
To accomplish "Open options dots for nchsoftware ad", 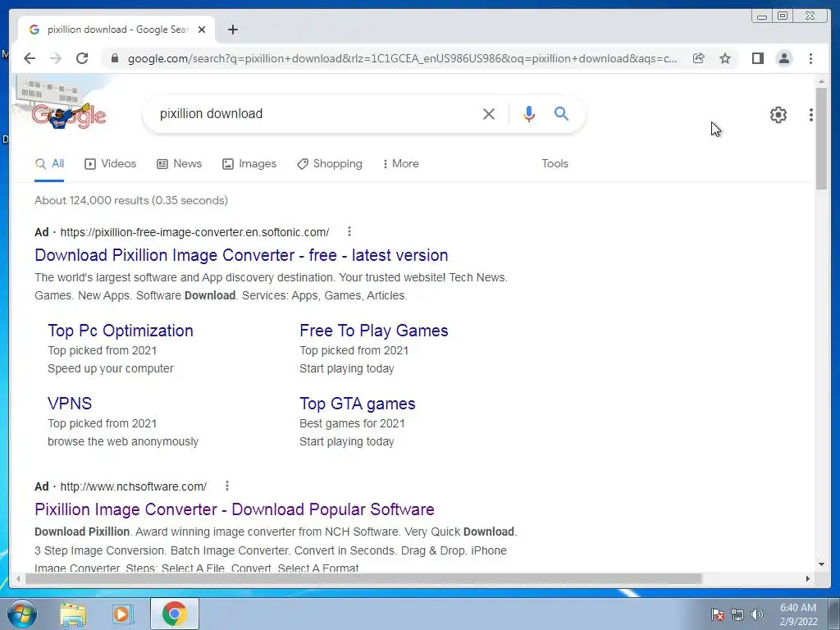I will (x=227, y=486).
